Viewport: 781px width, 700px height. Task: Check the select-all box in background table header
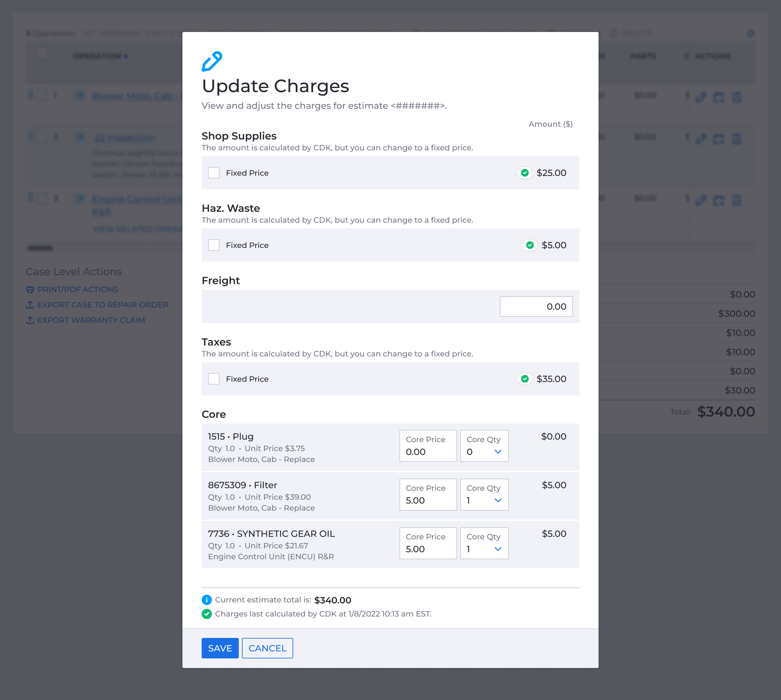(42, 53)
